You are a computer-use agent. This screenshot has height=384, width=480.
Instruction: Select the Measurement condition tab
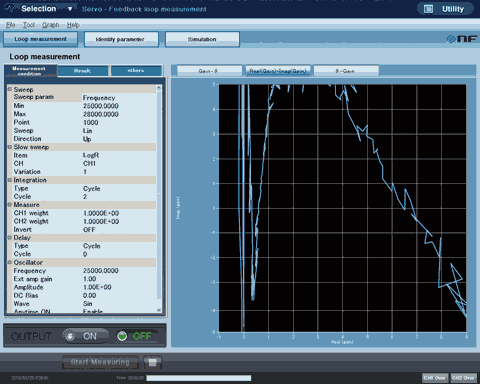(x=30, y=71)
